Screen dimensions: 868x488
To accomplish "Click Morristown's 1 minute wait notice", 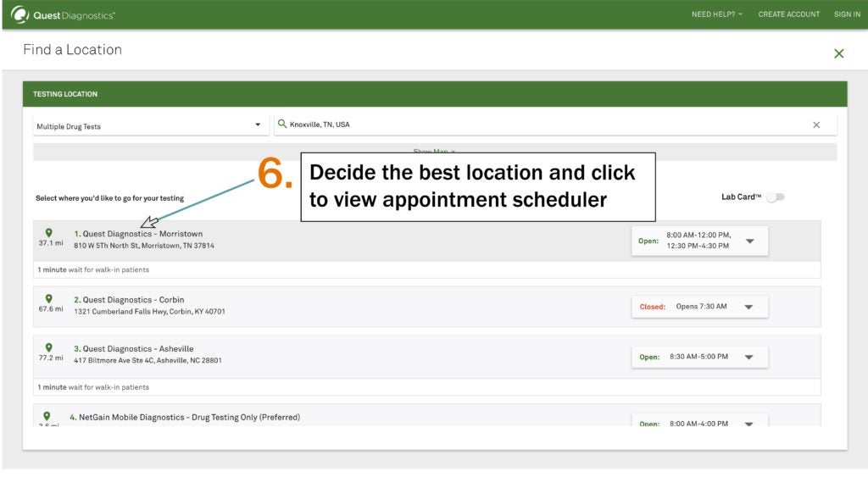I will click(93, 270).
